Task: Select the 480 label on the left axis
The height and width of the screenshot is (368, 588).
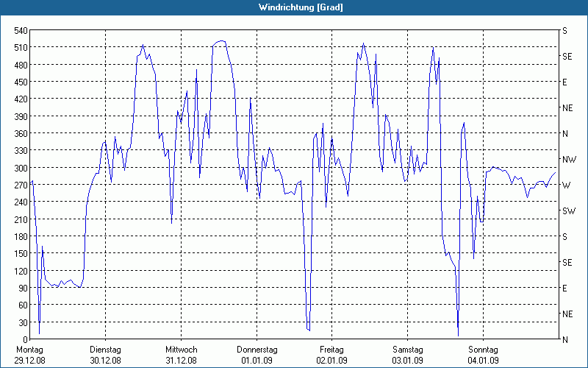Action: click(x=21, y=65)
